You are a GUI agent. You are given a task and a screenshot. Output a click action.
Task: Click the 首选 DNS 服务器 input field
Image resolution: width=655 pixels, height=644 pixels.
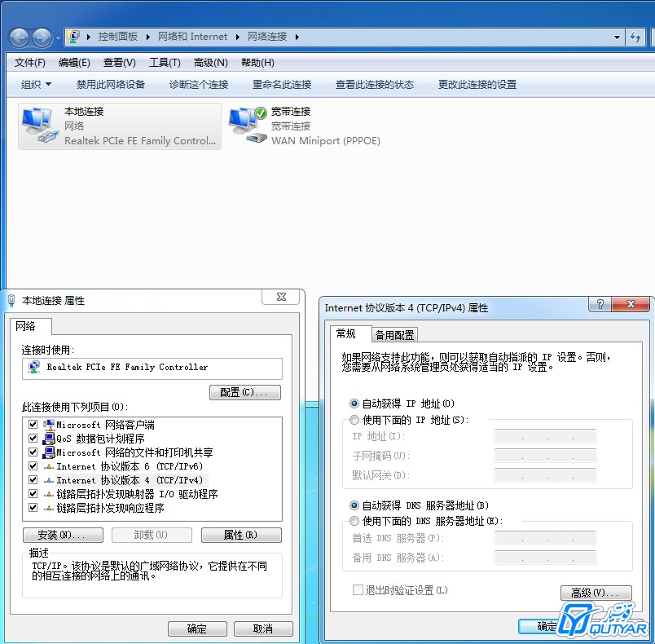[545, 538]
